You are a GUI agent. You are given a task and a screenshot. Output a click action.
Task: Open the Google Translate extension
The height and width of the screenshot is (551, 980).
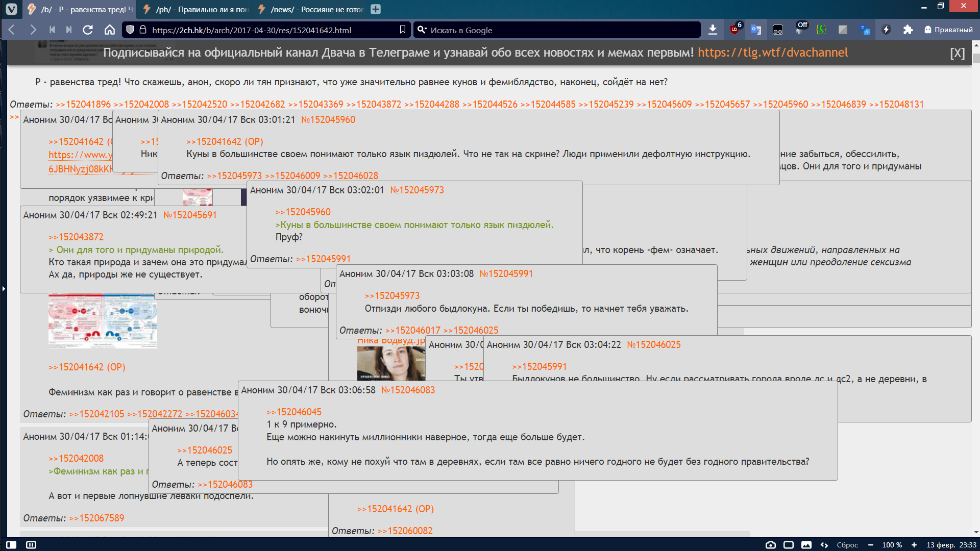pyautogui.click(x=756, y=30)
